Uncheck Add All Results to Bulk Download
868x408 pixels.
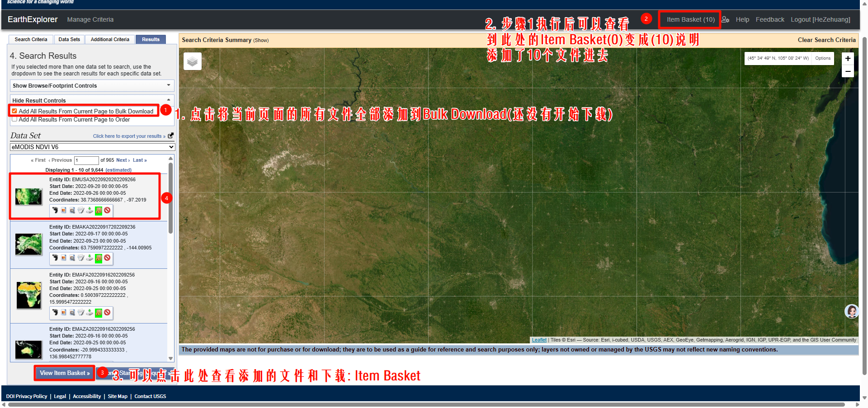point(14,111)
